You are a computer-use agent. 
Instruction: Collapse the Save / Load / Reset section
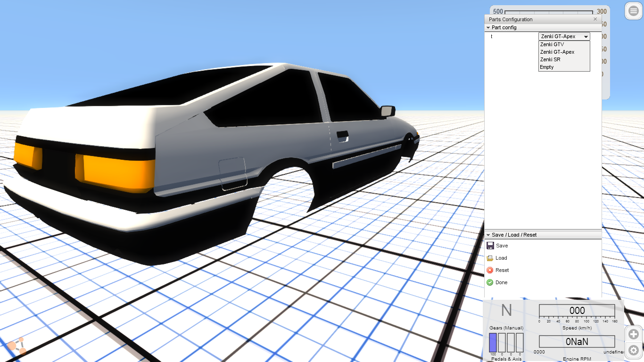(x=488, y=235)
